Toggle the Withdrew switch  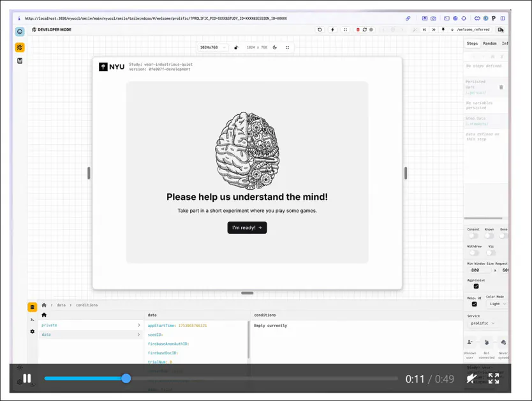click(473, 253)
